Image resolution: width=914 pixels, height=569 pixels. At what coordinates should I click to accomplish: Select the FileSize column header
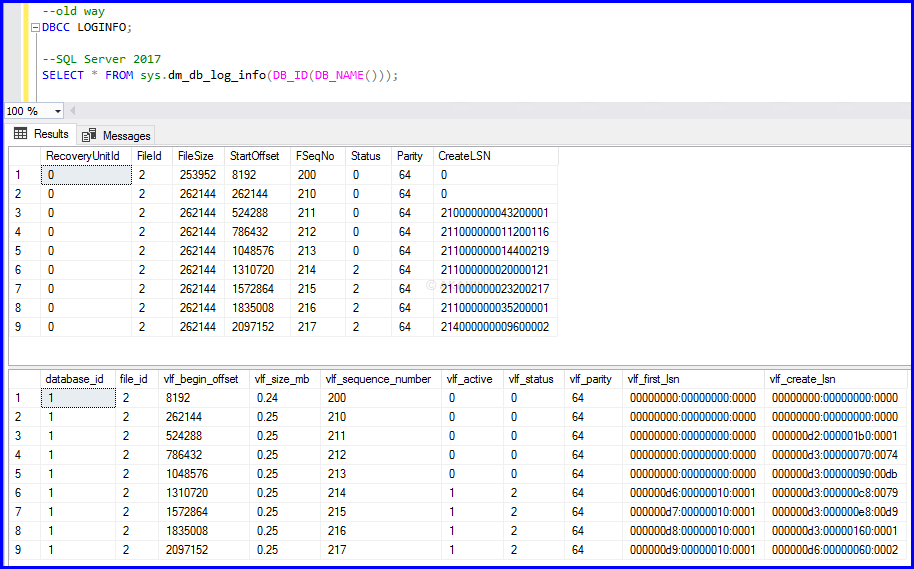199,156
